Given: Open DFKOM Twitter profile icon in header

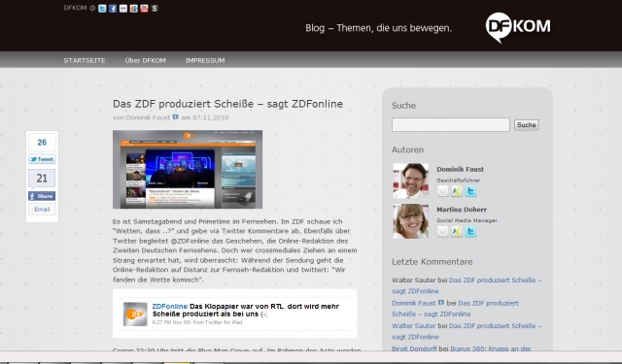Looking at the screenshot, I should point(102,9).
